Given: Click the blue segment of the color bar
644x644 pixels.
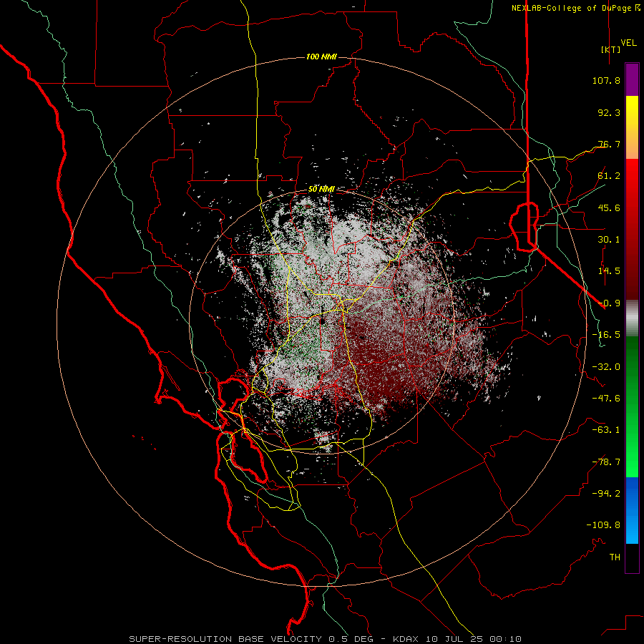Looking at the screenshot, I should click(x=632, y=510).
